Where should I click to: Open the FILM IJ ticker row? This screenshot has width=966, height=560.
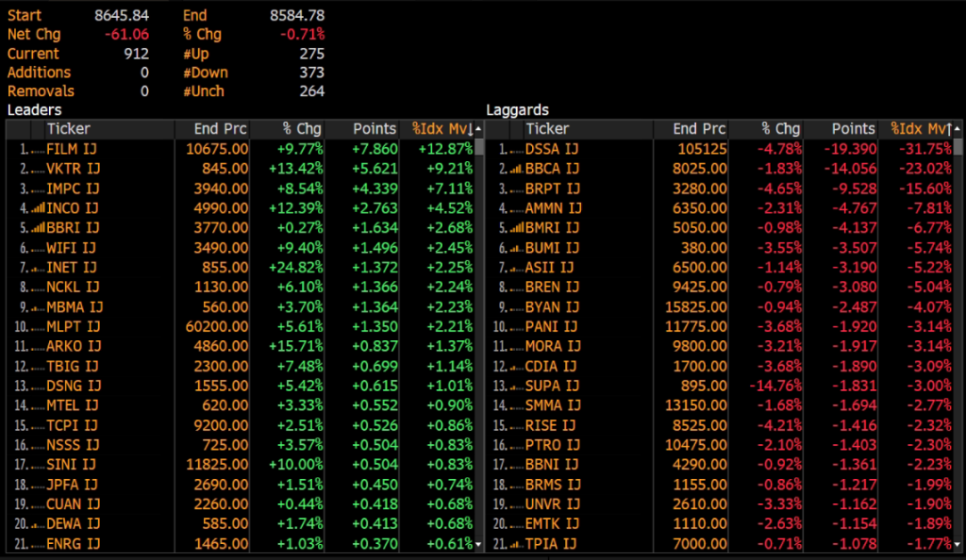[72, 149]
